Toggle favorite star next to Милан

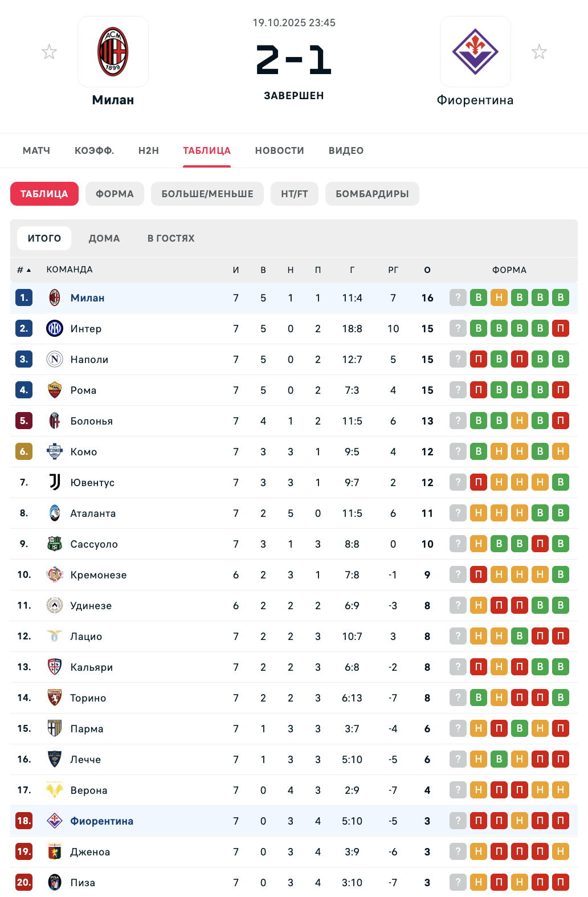[50, 52]
